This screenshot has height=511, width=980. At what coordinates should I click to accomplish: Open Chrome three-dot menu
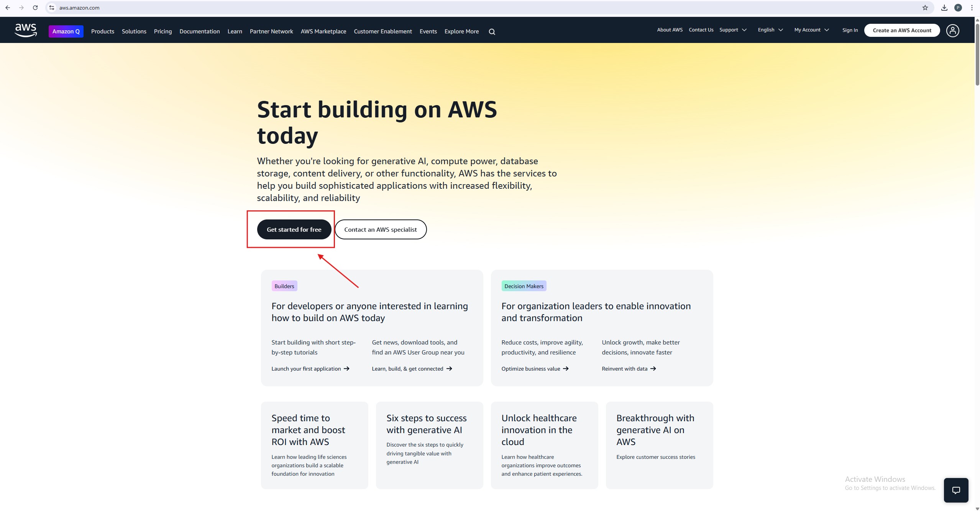click(x=972, y=8)
